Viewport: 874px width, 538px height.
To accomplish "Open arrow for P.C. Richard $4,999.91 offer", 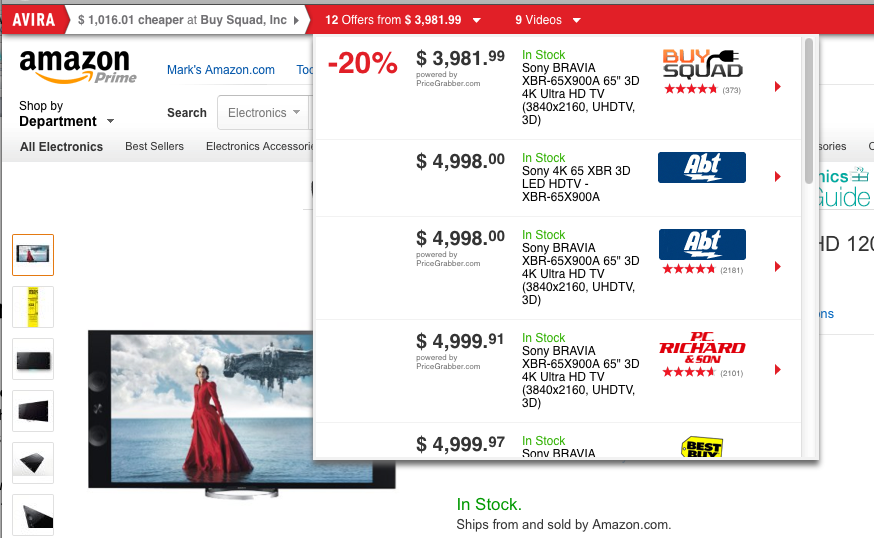I will click(x=778, y=370).
